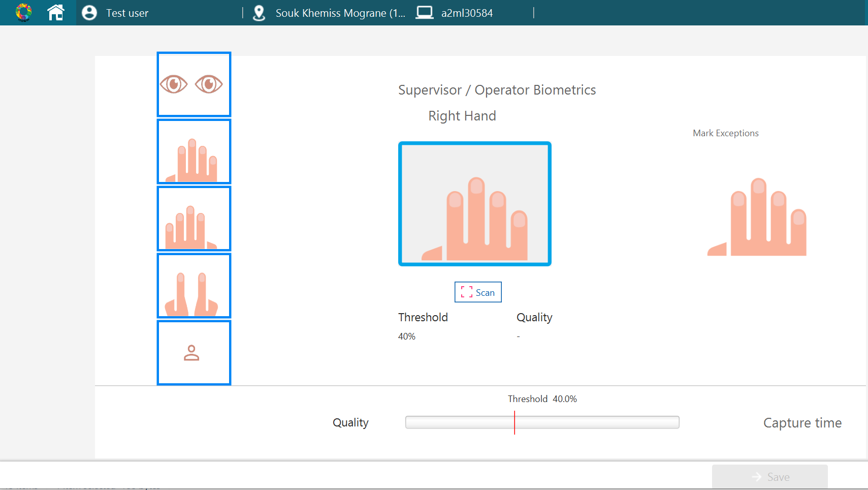
Task: Click the Home icon in top bar
Action: coord(56,13)
